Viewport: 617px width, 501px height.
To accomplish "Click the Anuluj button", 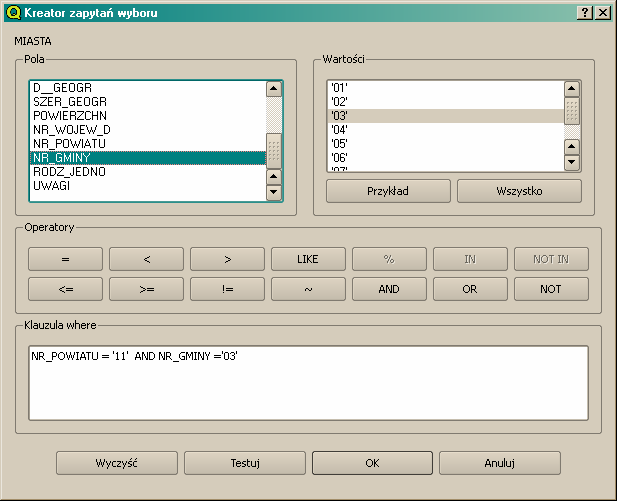I will tap(500, 463).
